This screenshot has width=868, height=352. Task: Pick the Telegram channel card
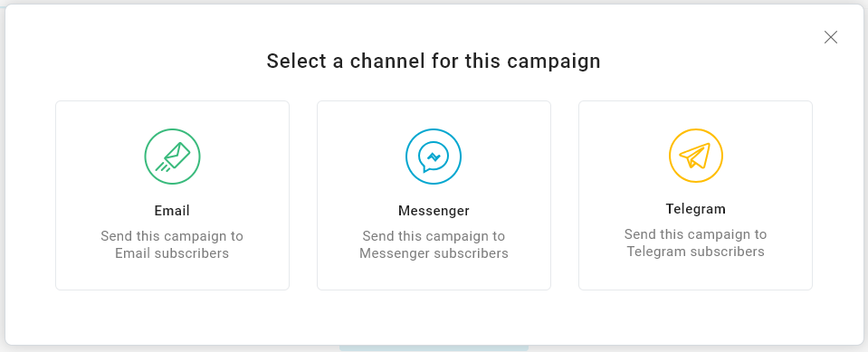695,195
